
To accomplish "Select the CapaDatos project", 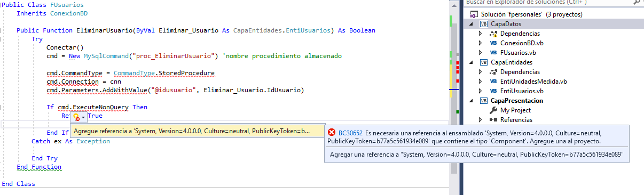I will (506, 24).
